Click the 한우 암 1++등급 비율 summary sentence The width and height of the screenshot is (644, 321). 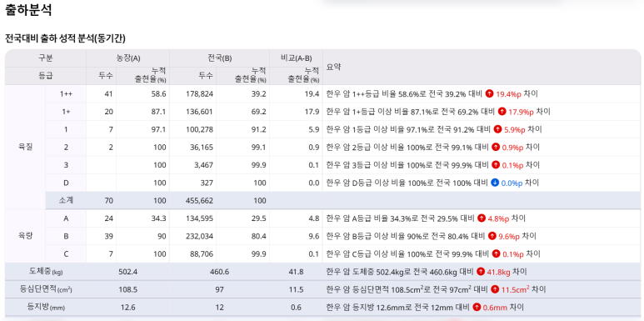[432, 93]
